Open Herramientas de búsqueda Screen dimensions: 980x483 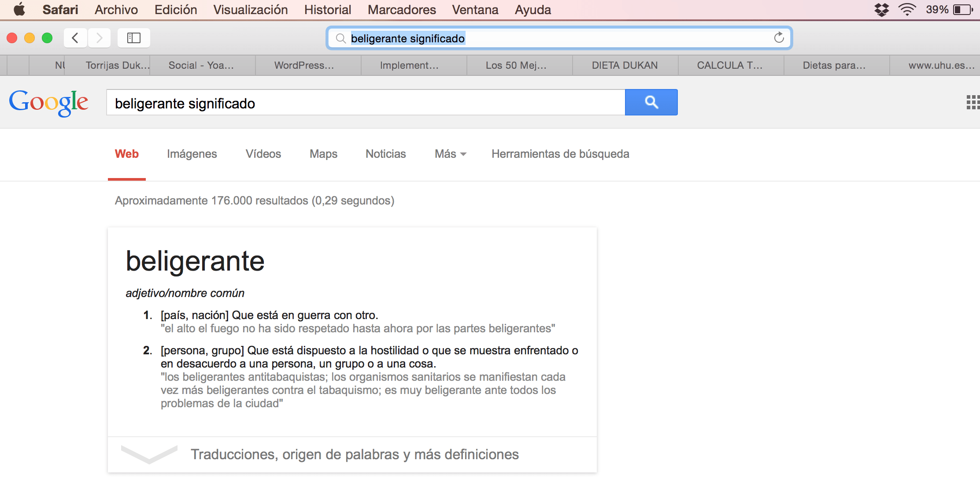[x=560, y=154]
